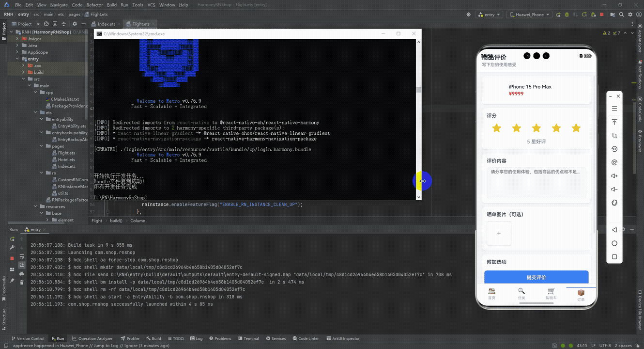Expand the AppScope folder in project tree
The width and height of the screenshot is (644, 349).
click(17, 52)
